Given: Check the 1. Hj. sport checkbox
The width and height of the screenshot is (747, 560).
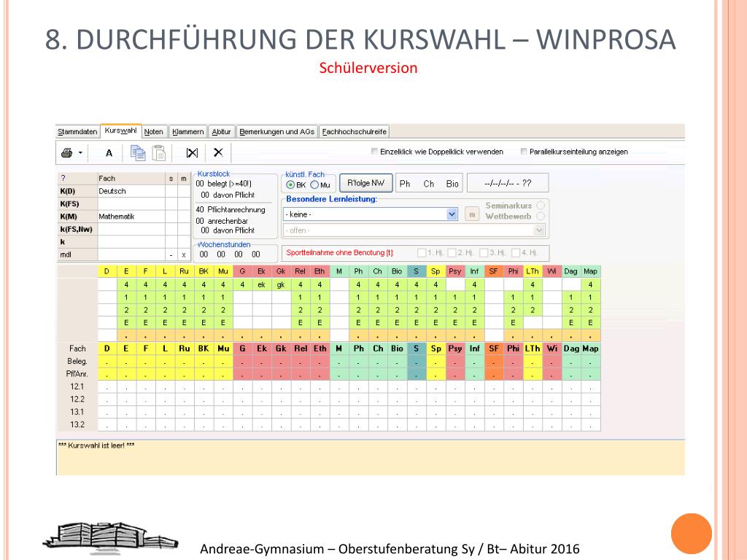Looking at the screenshot, I should pos(422,253).
